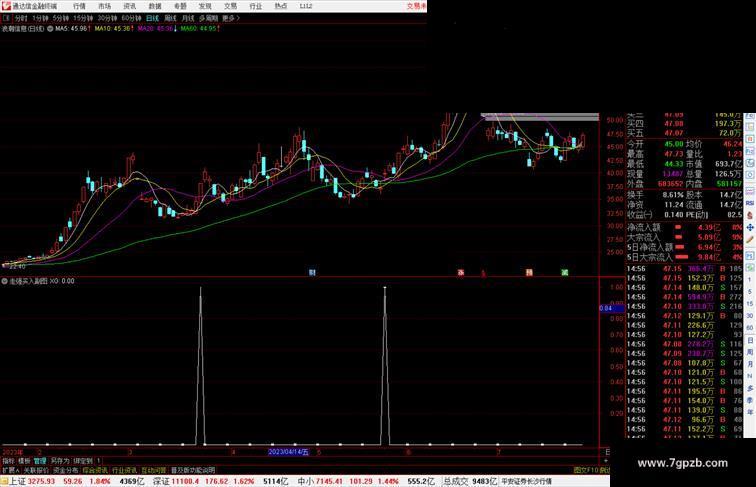
Task: Click round icon beside the MA5 label
Action: coord(50,29)
